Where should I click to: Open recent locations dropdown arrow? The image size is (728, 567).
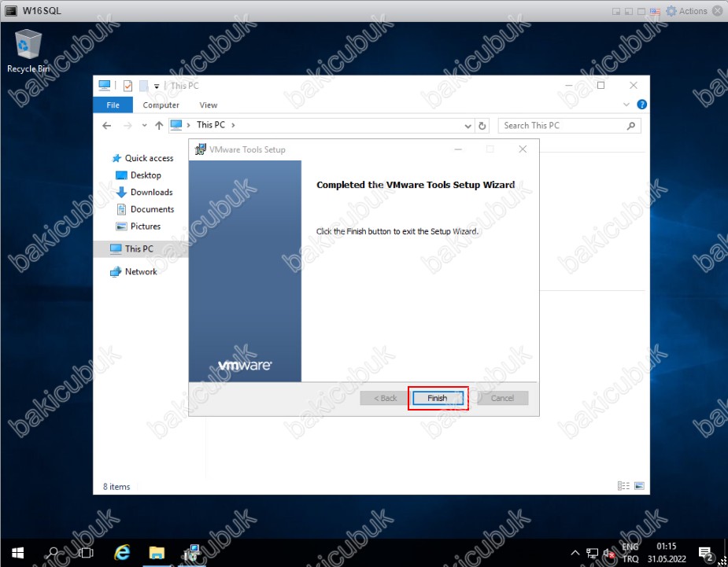point(144,125)
